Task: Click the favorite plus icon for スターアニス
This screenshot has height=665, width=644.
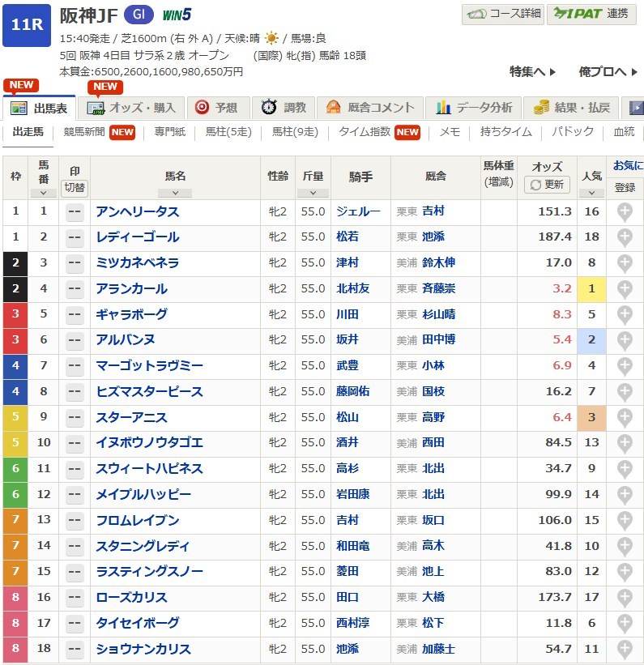Action: (x=625, y=418)
